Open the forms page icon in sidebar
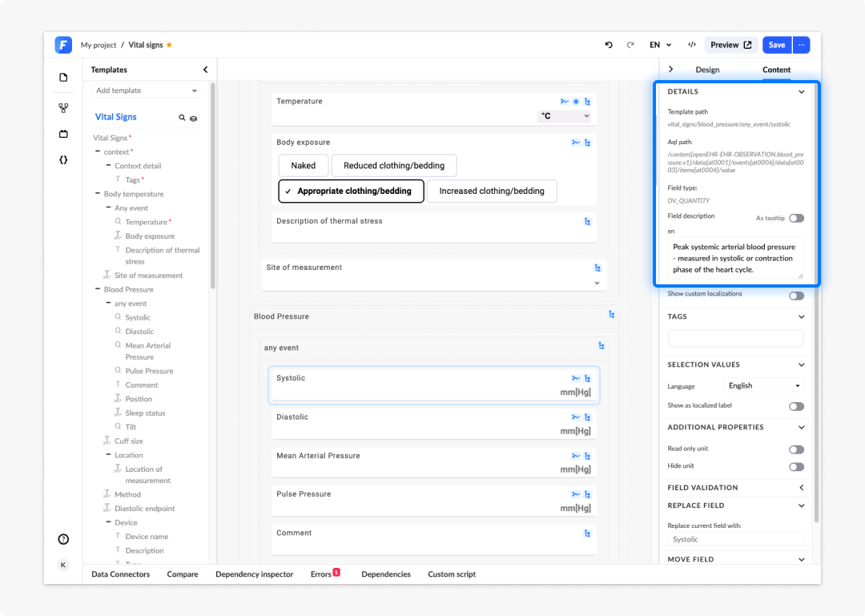The image size is (865, 616). (63, 77)
